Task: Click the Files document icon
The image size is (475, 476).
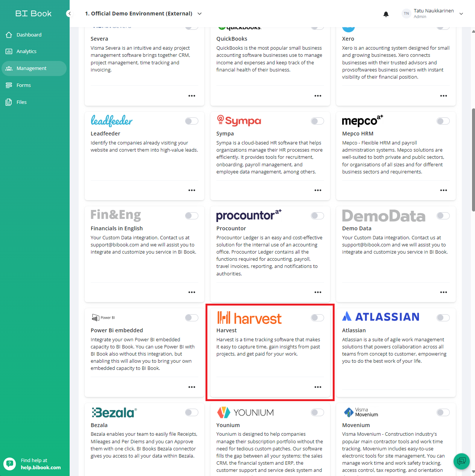Action: pyautogui.click(x=9, y=102)
